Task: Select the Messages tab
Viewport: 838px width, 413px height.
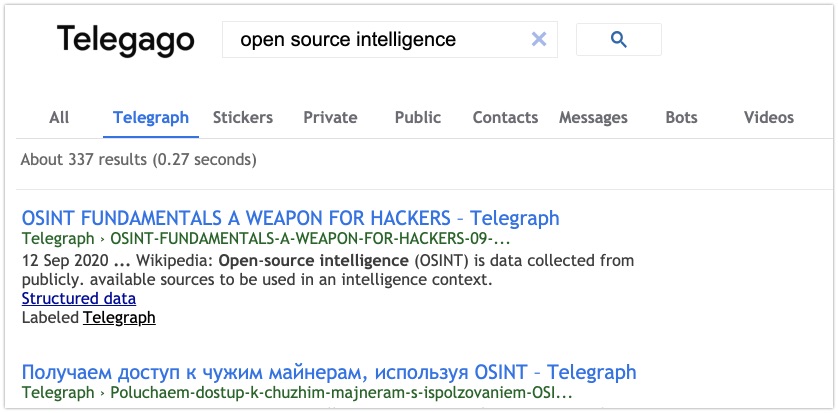Action: coord(593,117)
